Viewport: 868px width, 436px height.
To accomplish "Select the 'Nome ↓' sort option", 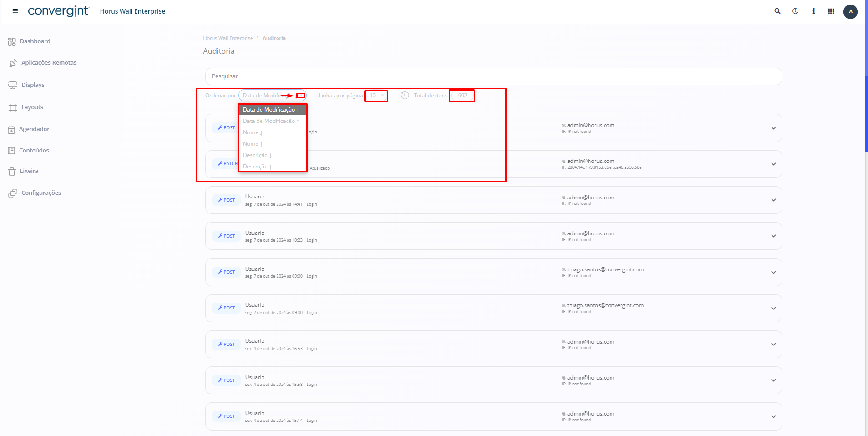I will pyautogui.click(x=253, y=132).
